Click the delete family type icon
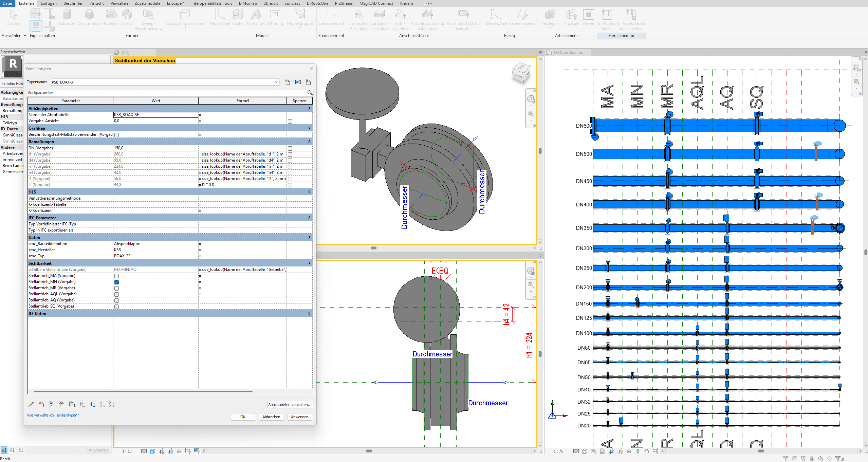868x462 pixels. 308,82
